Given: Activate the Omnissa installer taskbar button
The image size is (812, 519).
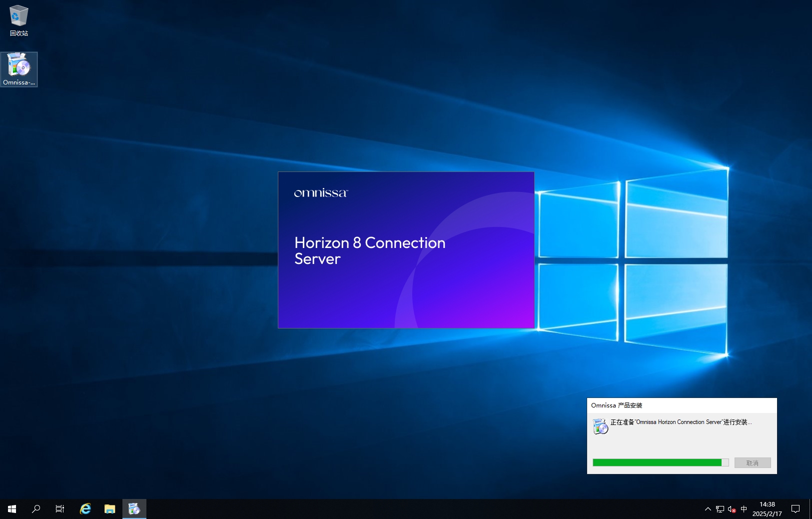Looking at the screenshot, I should 134,509.
